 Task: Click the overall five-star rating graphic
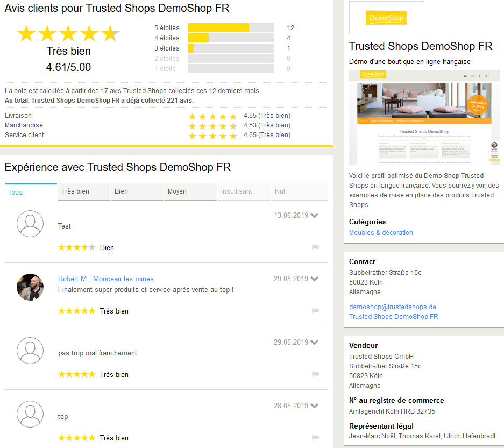(x=68, y=34)
